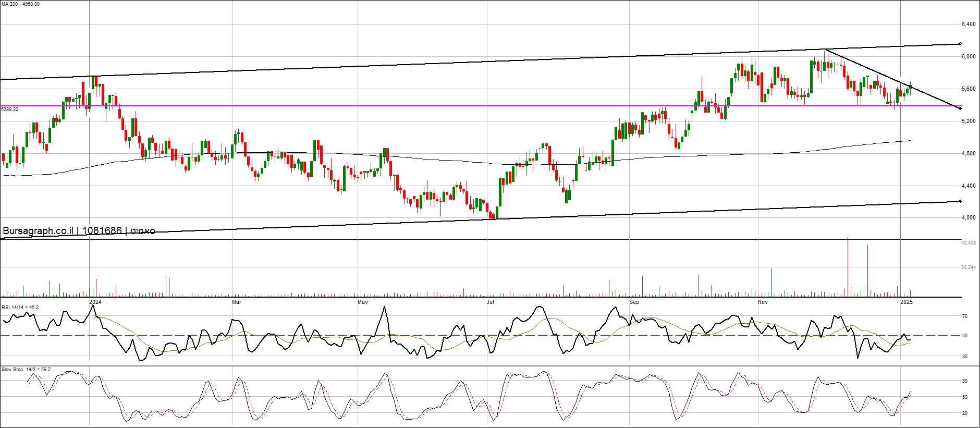Click the 70 overbought level on RSI axis
This screenshot has height=428, width=980.
965,316
